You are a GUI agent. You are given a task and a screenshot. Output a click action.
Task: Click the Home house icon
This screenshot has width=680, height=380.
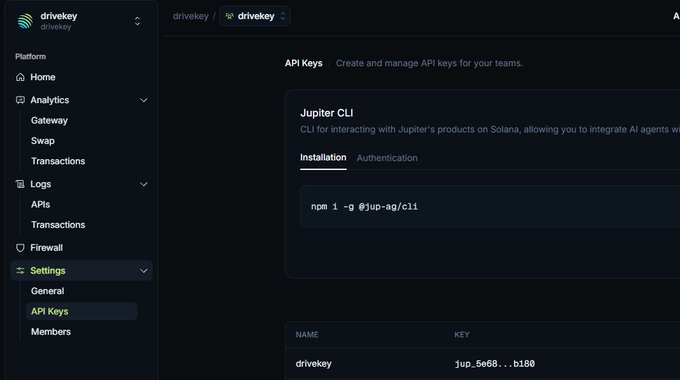pos(20,77)
